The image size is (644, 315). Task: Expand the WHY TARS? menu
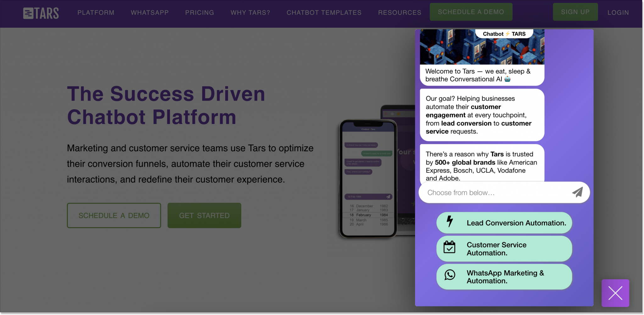coord(250,13)
